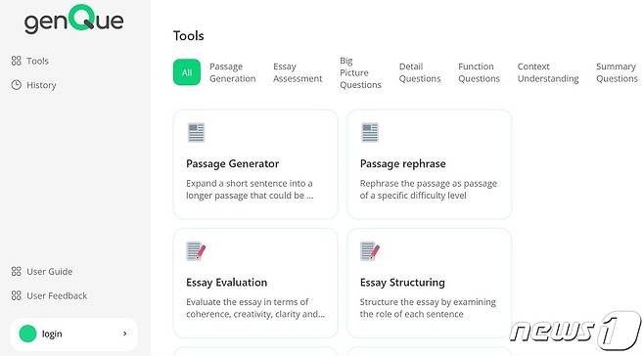Select the Detail Questions tab
644x356 pixels.
coord(419,72)
